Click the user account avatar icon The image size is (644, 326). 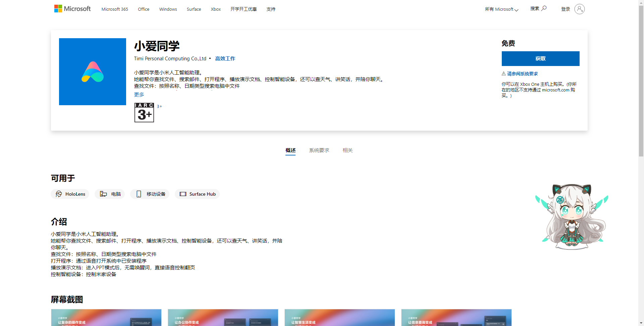579,9
